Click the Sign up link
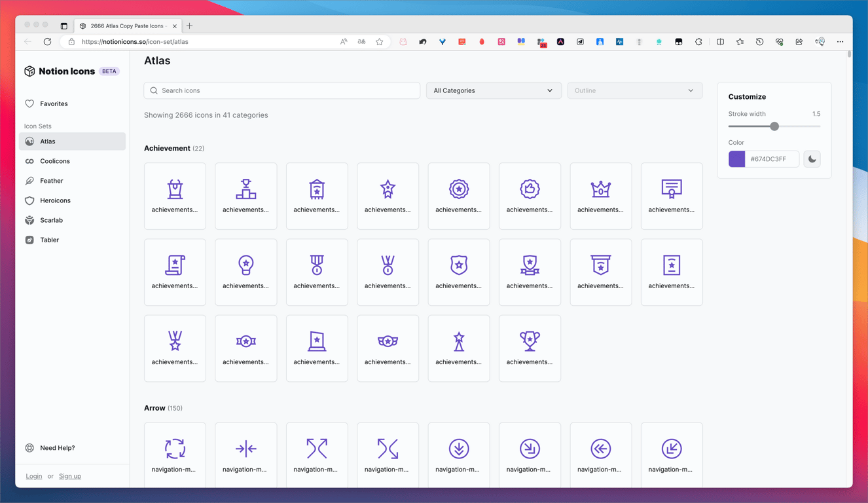This screenshot has height=503, width=868. [70, 476]
